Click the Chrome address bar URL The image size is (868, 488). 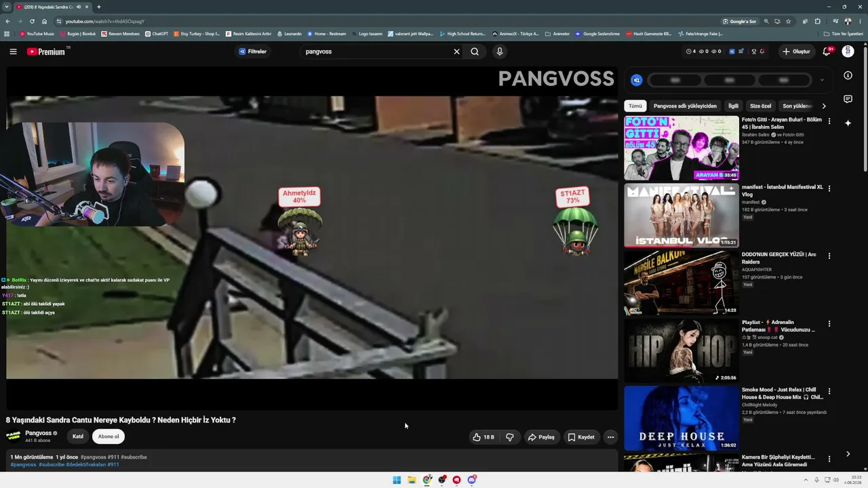(x=105, y=21)
